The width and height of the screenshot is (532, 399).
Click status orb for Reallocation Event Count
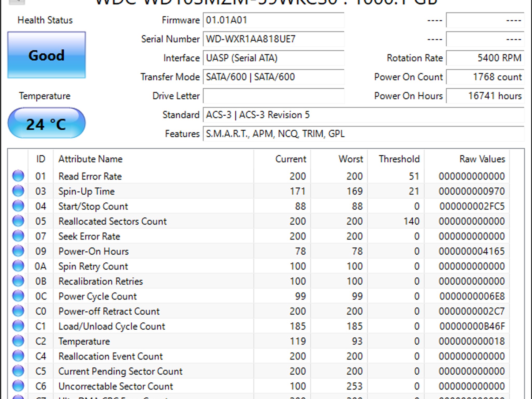coord(18,356)
